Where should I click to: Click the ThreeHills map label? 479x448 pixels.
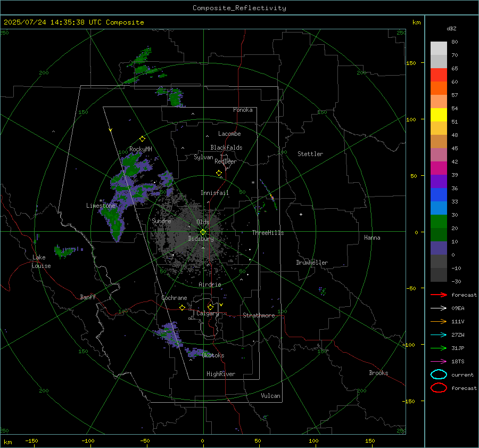coord(268,233)
